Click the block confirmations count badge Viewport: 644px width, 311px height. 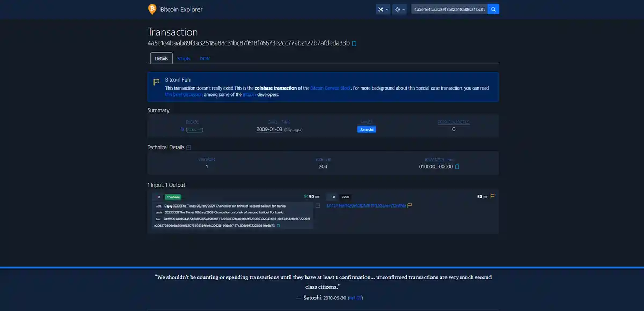194,129
